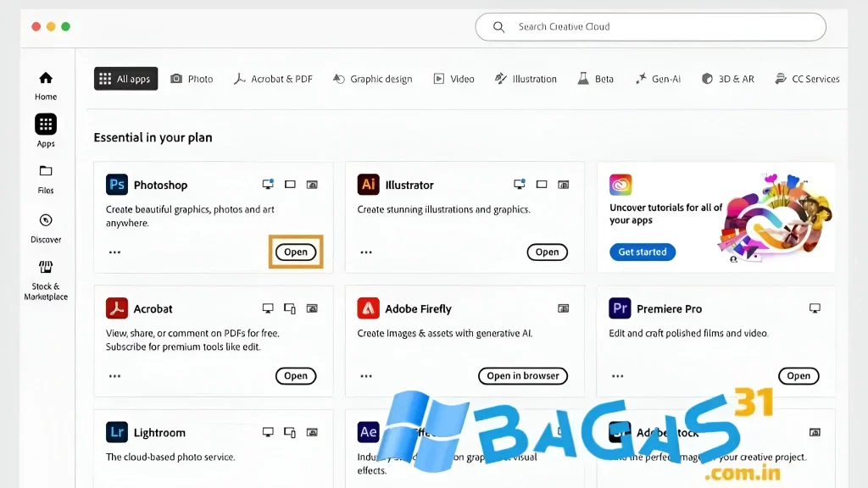
Task: Click the tutorials artwork thumbnail
Action: pos(775,218)
